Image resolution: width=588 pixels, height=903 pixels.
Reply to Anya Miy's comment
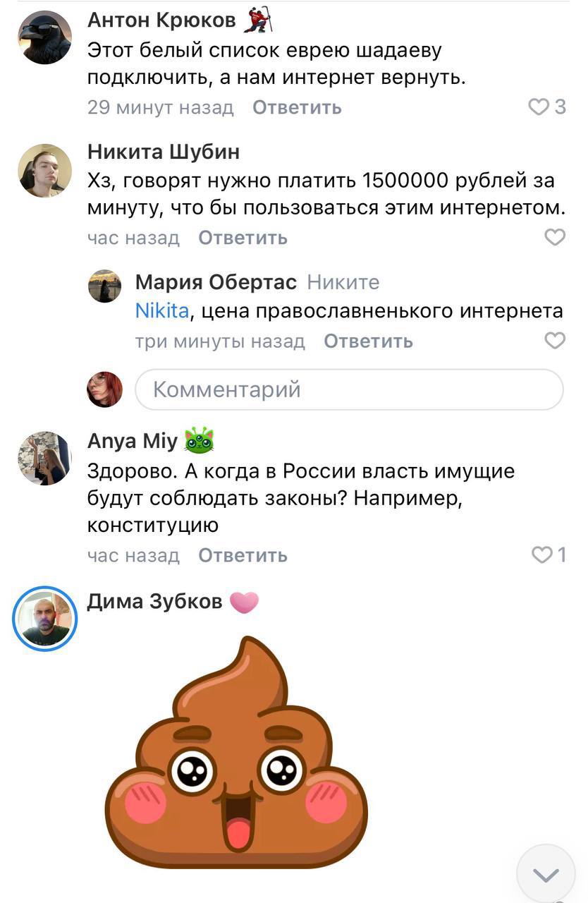tap(243, 555)
